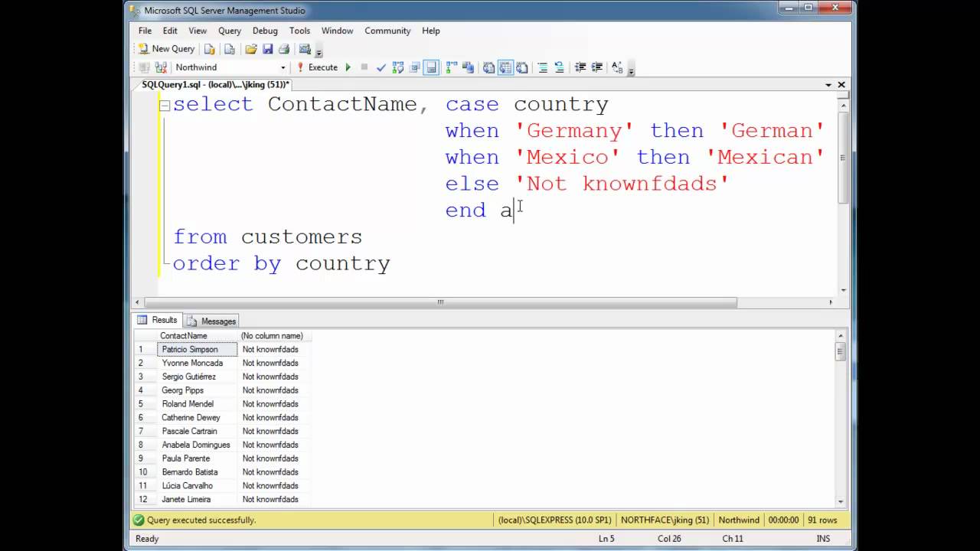
Task: Click the Ln 5 status bar entry
Action: [606, 539]
